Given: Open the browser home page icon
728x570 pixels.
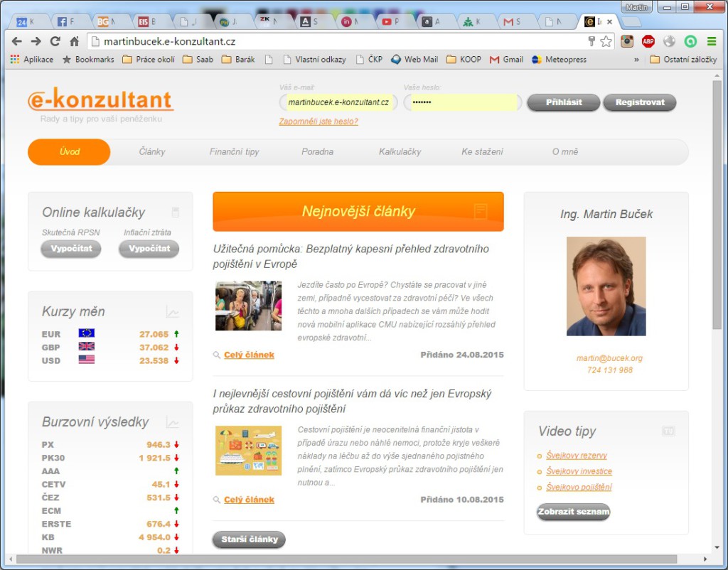Looking at the screenshot, I should coord(74,41).
